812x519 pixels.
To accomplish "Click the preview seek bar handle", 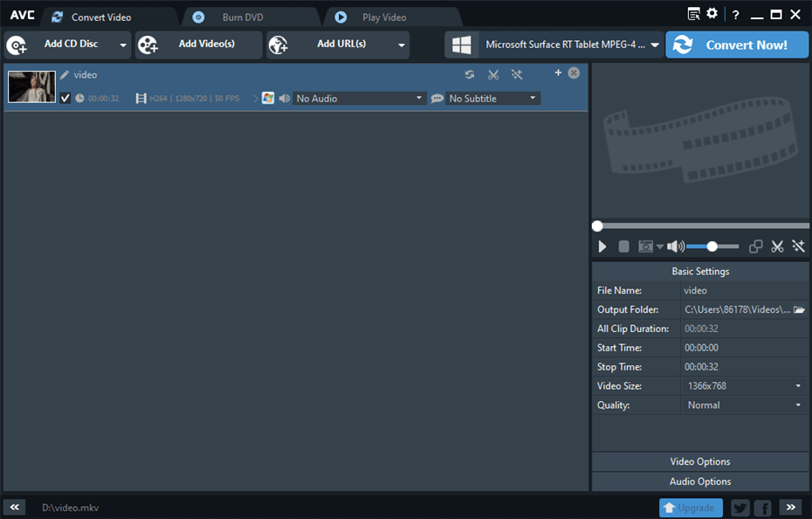I will (597, 226).
